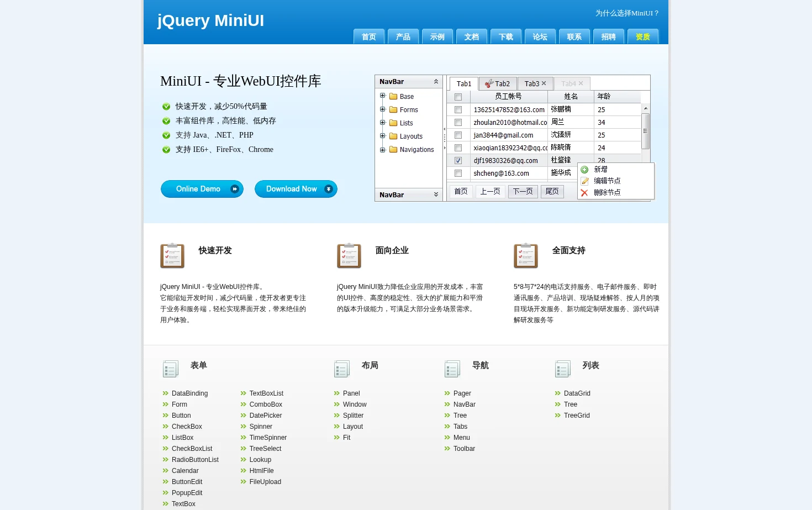812x510 pixels.
Task: Open the 示例 navigation tab
Action: coord(437,36)
